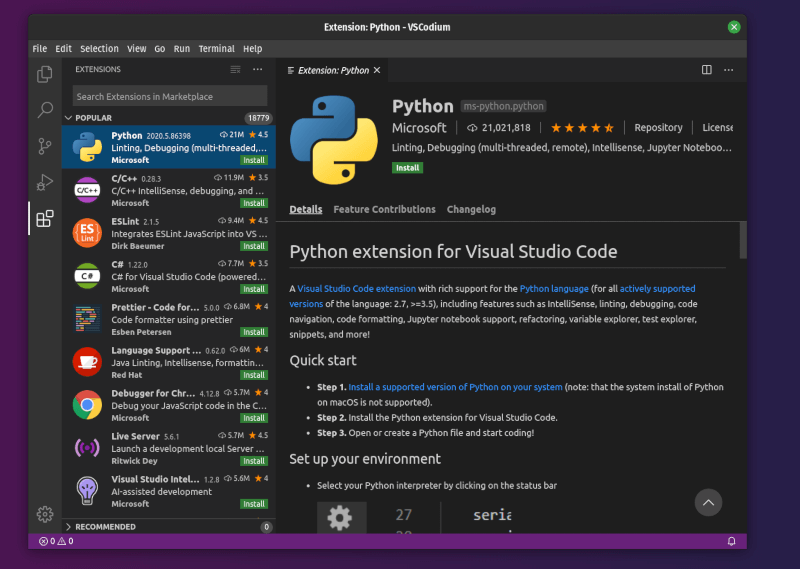Select the C/C++ extension icon
This screenshot has height=569, width=800.
coord(87,190)
